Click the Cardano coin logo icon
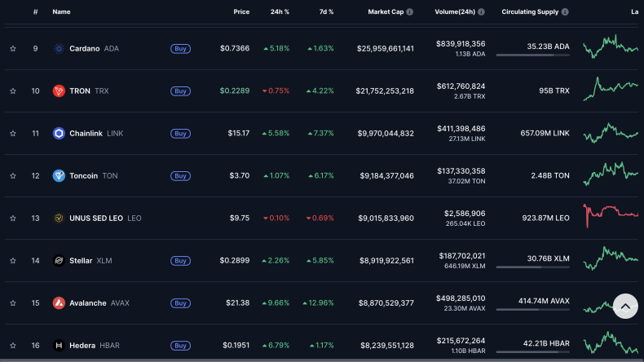 click(x=59, y=48)
